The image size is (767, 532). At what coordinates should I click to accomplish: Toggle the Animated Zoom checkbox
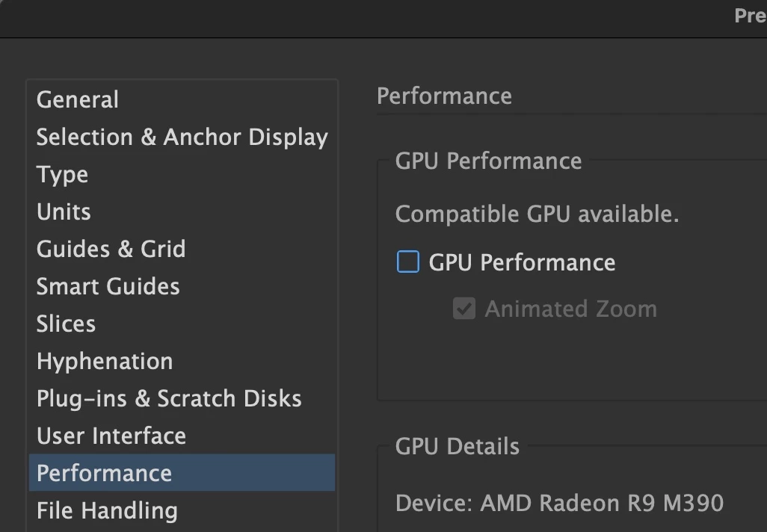(464, 309)
